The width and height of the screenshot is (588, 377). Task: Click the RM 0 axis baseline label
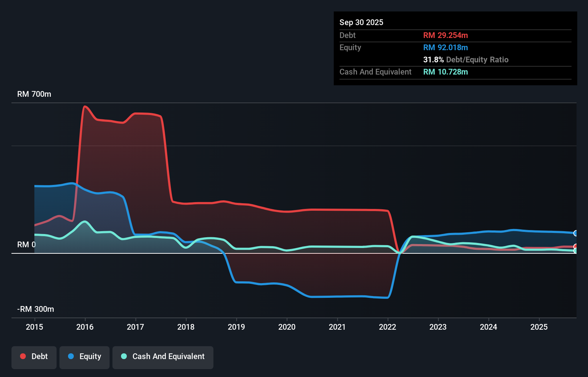click(26, 244)
